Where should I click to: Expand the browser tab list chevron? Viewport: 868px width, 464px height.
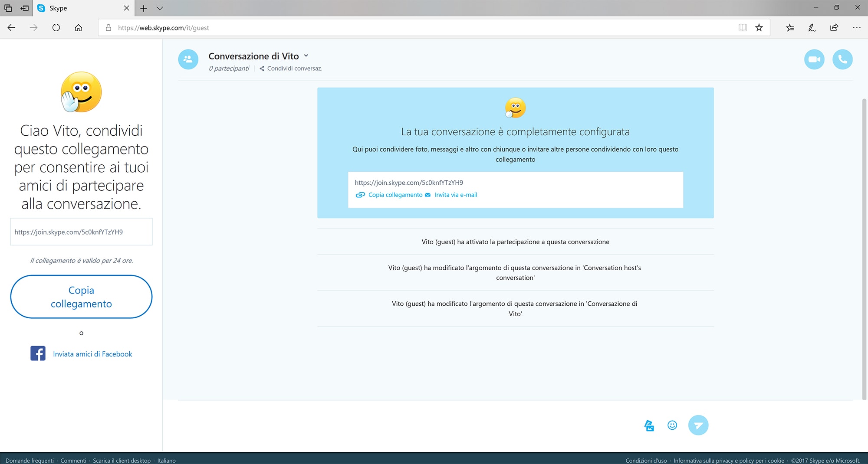coord(160,8)
